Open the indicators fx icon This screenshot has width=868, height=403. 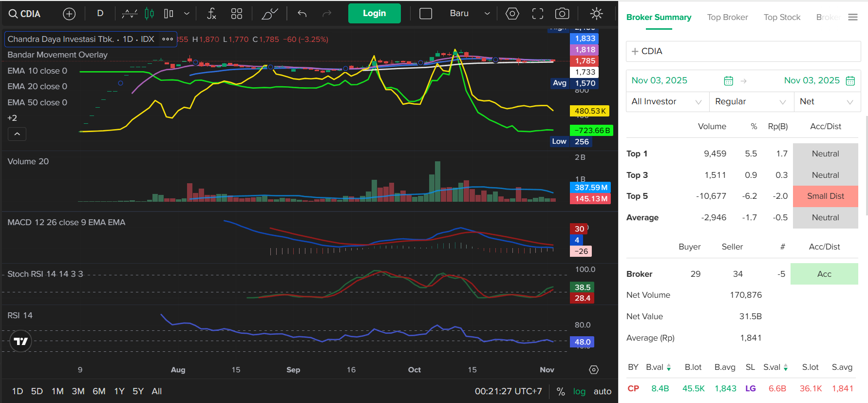tap(211, 14)
